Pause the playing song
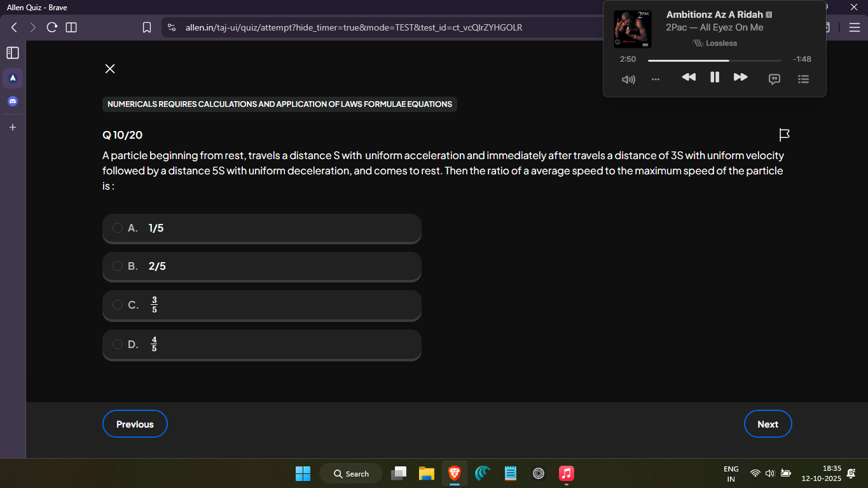The height and width of the screenshot is (488, 868). pos(715,78)
